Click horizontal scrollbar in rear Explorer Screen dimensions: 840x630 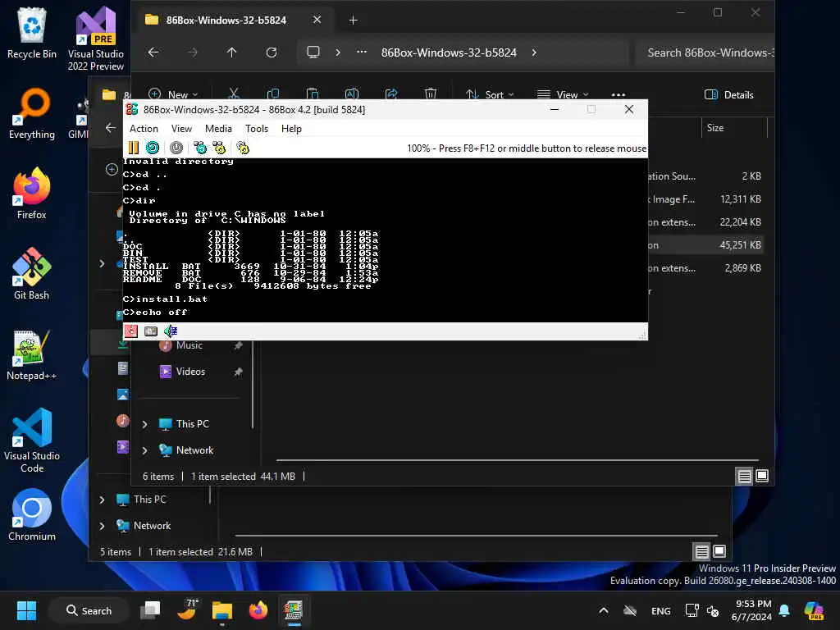coord(477,535)
